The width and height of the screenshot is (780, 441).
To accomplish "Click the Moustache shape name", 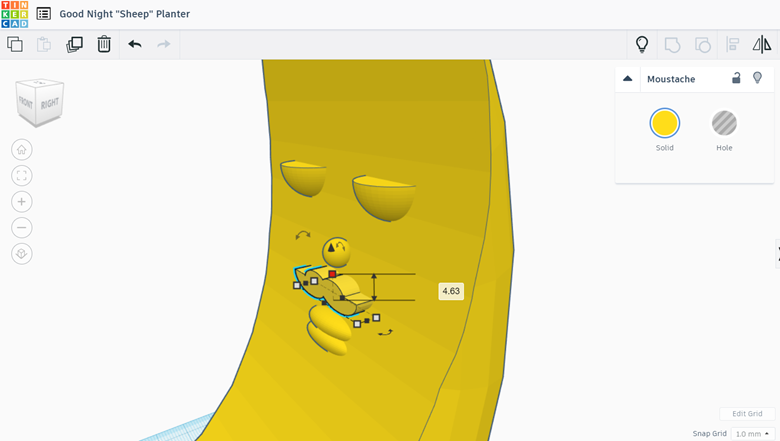I will coord(671,79).
